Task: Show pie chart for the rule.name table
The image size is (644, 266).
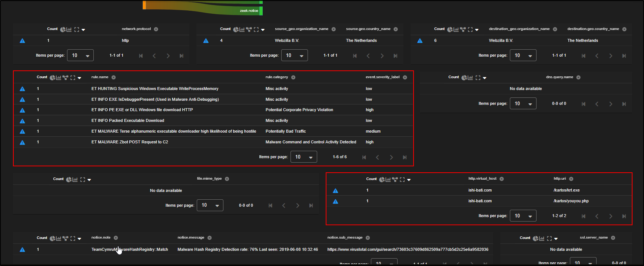Action: [52, 77]
